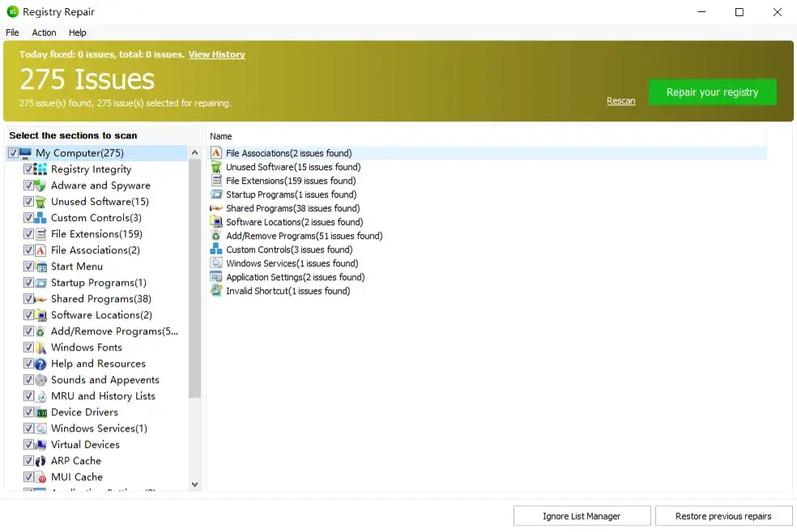Select 'File Associations(2)' in the sections tree

click(95, 250)
